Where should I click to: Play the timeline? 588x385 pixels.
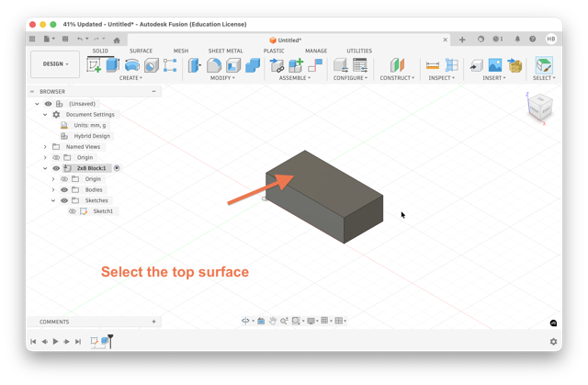click(55, 342)
